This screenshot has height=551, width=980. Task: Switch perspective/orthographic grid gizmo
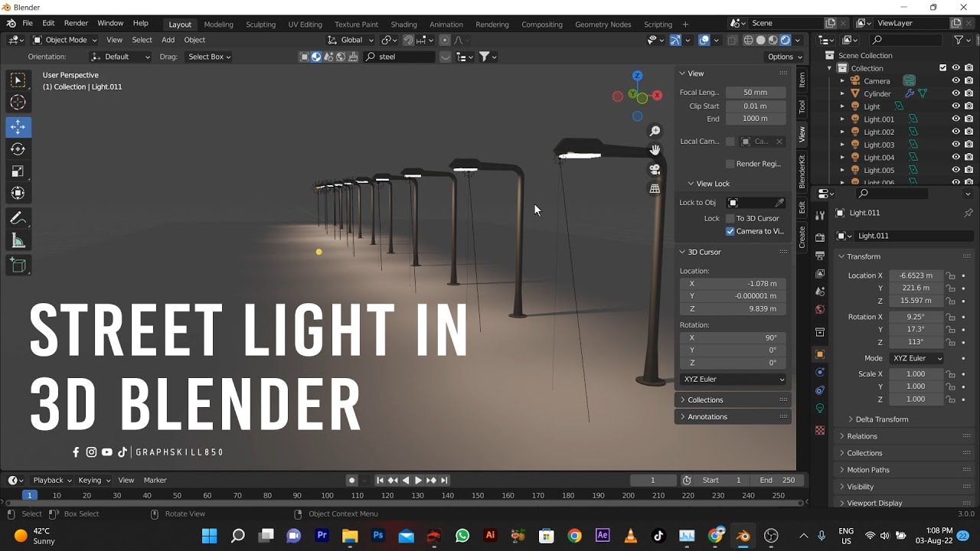pyautogui.click(x=655, y=188)
